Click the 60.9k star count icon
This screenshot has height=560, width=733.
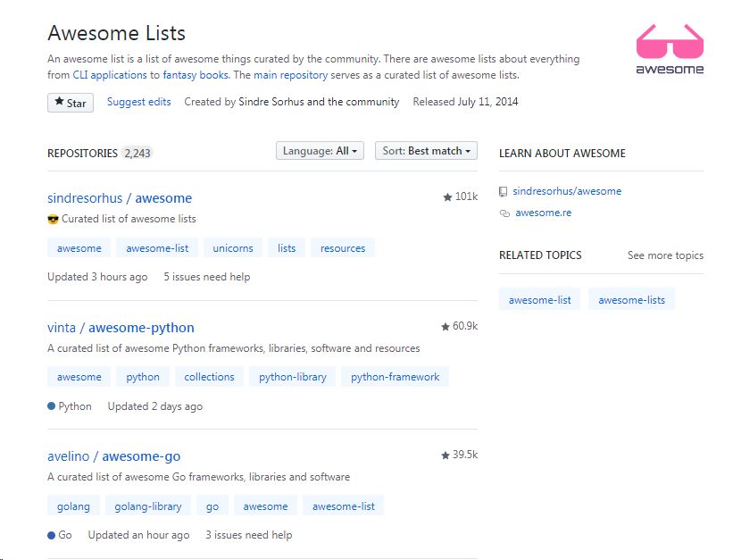coord(445,327)
